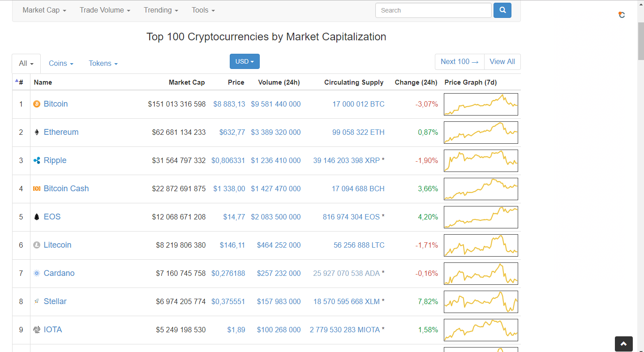
Task: Click Bitcoin supply 17 000 012 BTC
Action: 358,104
